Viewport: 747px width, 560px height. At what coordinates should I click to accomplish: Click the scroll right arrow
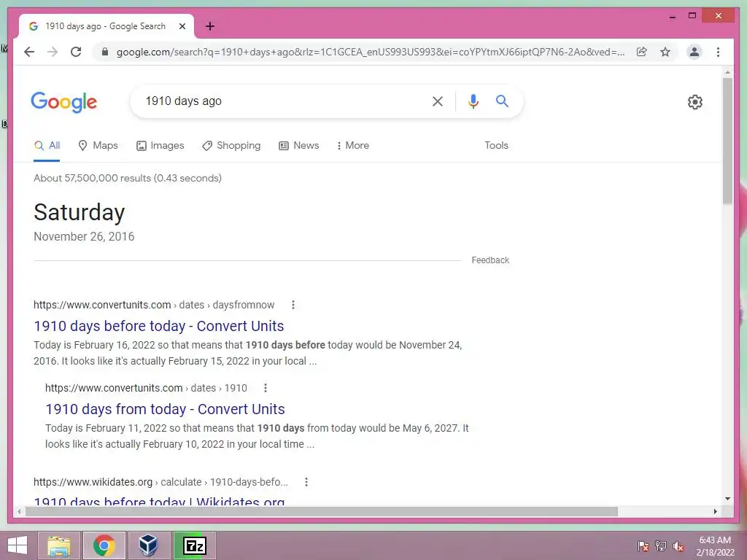(715, 511)
